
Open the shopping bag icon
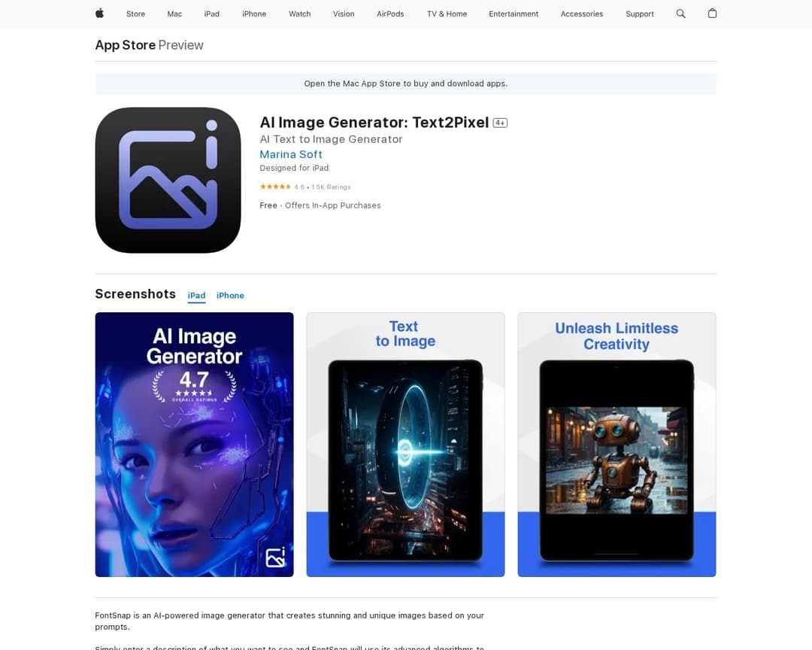coord(712,14)
